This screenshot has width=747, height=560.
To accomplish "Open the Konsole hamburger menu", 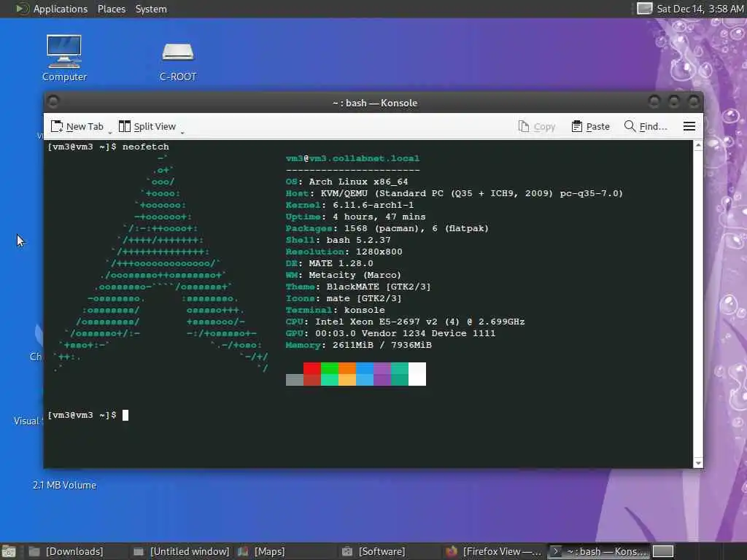I will tap(689, 126).
